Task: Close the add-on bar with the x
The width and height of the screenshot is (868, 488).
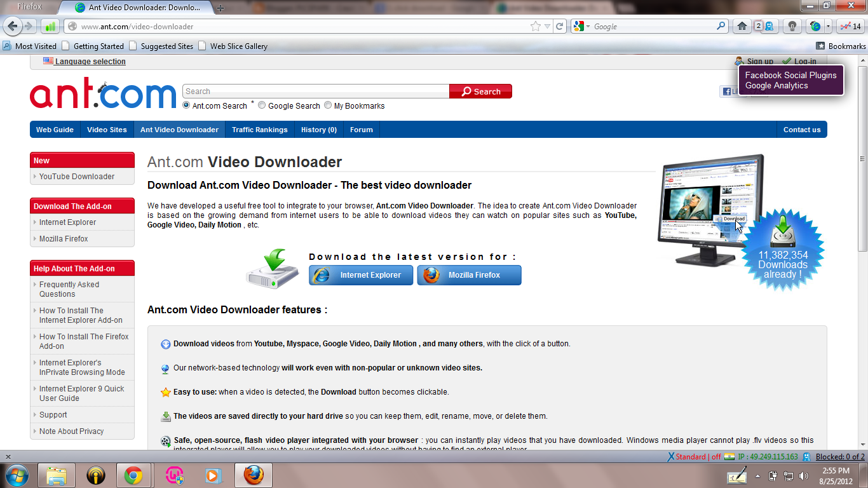Action: pyautogui.click(x=8, y=456)
